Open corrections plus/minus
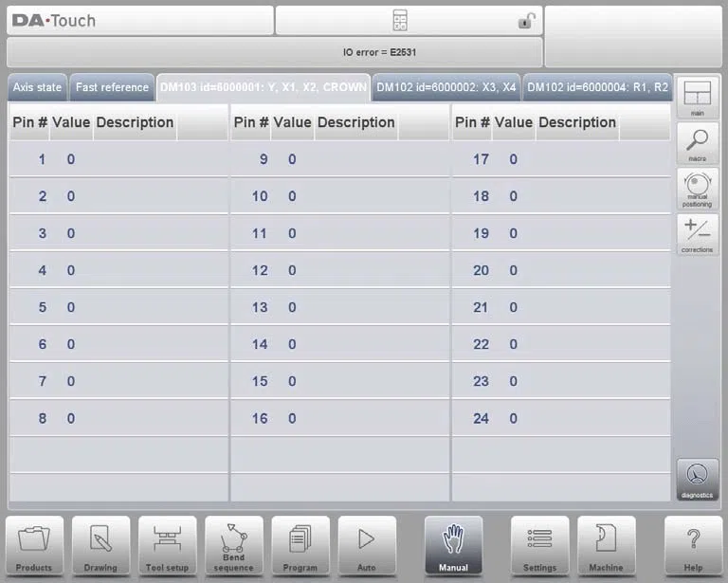This screenshot has width=728, height=583. point(698,234)
